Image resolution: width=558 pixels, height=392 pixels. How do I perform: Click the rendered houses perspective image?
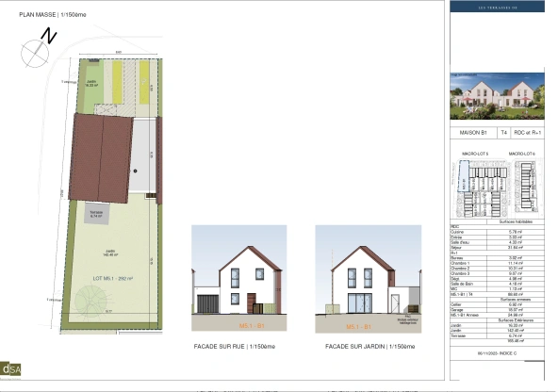[497, 96]
